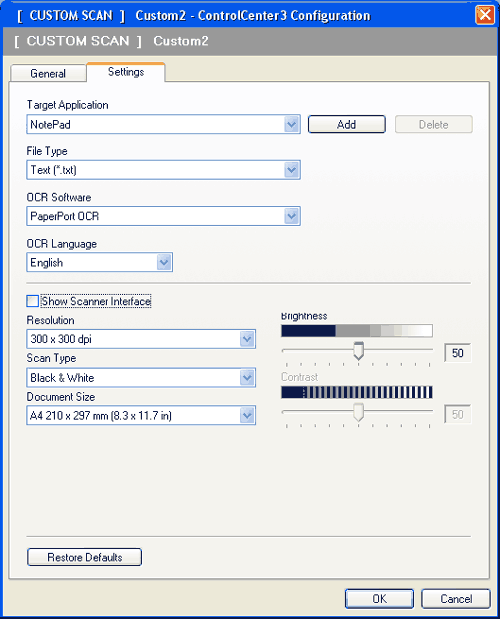Viewport: 500px width, 619px height.
Task: Switch to the General tab
Action: pos(48,73)
